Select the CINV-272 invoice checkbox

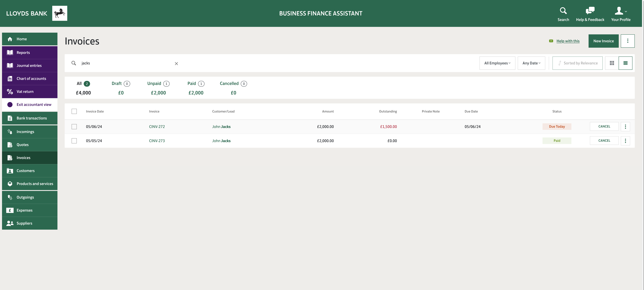[74, 127]
